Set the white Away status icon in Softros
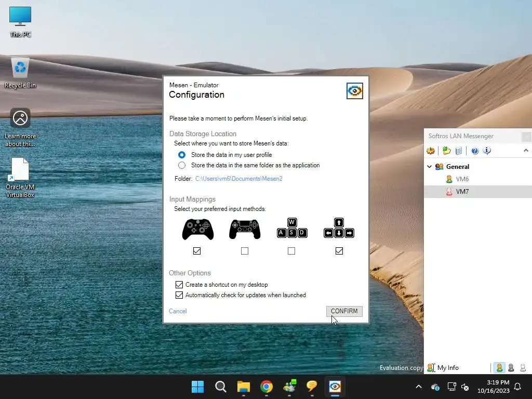 point(523,367)
